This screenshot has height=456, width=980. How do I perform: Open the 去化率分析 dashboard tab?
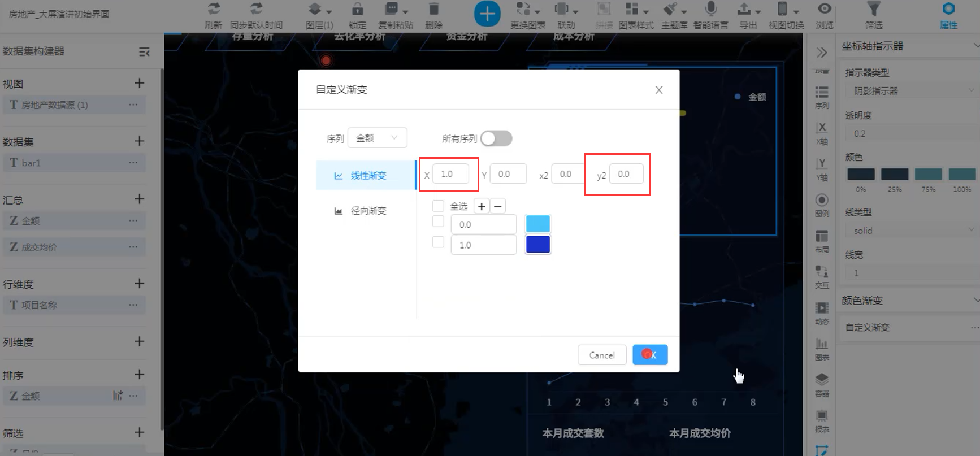[359, 37]
